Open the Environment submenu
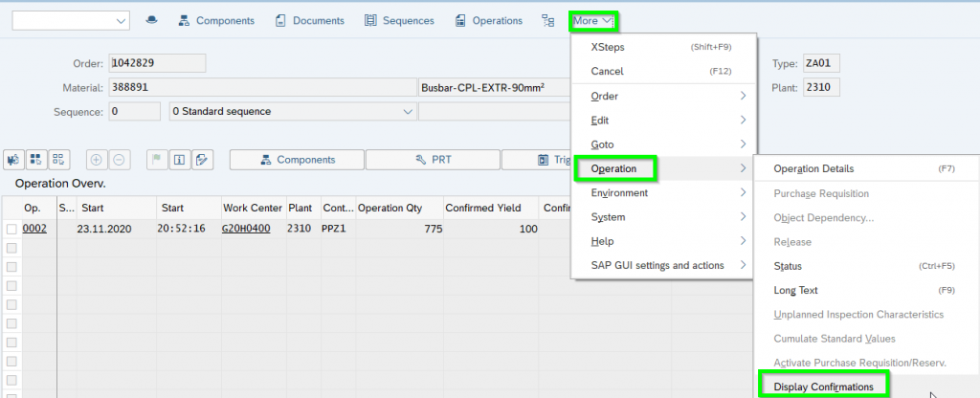The image size is (980, 398). pyautogui.click(x=619, y=192)
